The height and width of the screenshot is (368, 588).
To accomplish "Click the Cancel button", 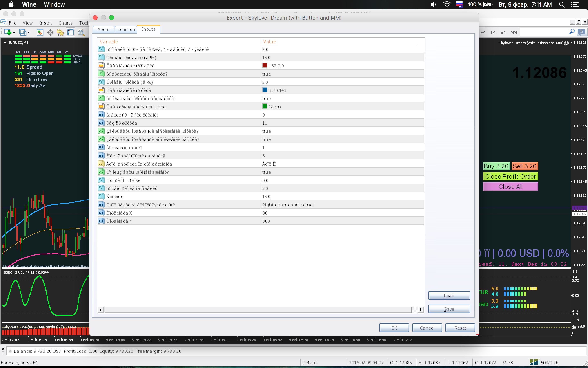I will tap(427, 328).
